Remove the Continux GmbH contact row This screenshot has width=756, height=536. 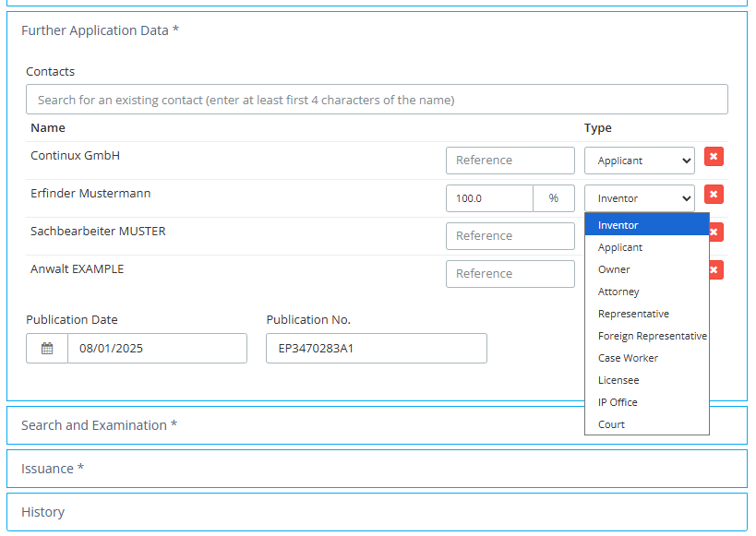tap(714, 157)
